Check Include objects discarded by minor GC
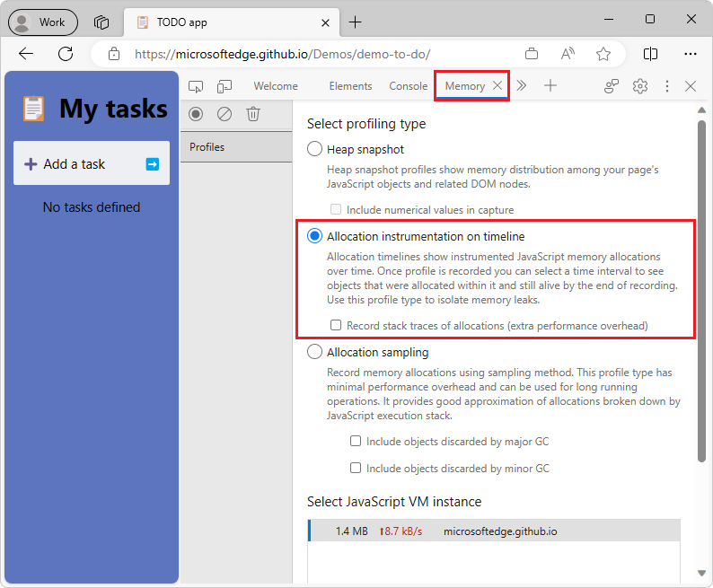 [355, 468]
